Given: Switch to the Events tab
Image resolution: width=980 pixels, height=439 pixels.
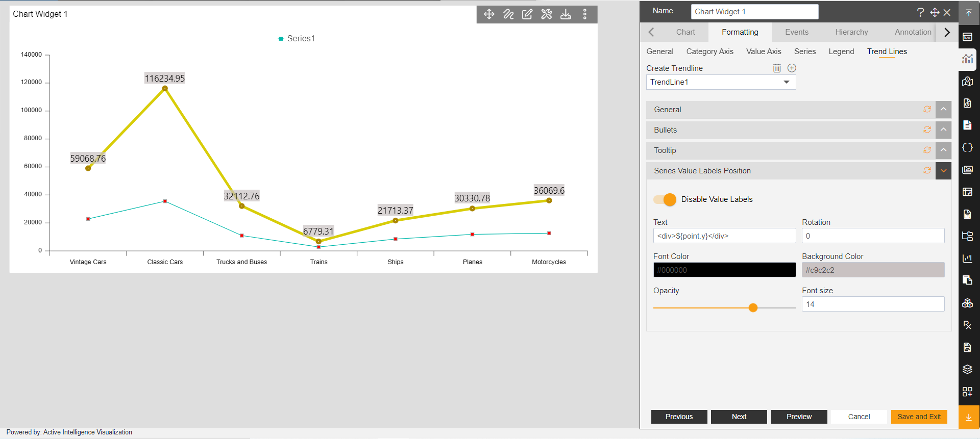Looking at the screenshot, I should 796,32.
